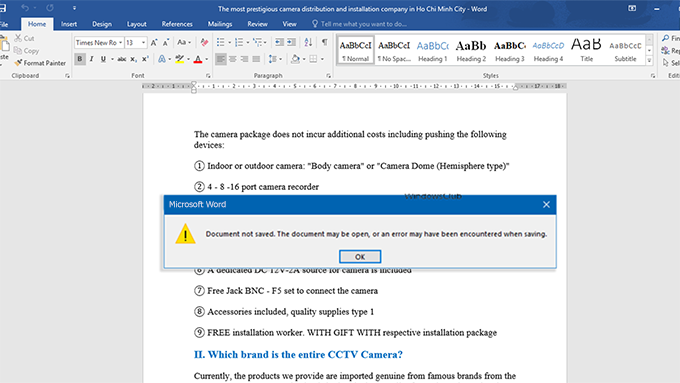The image size is (680, 383).
Task: Expand the shading dropdown arrow
Action: click(304, 59)
